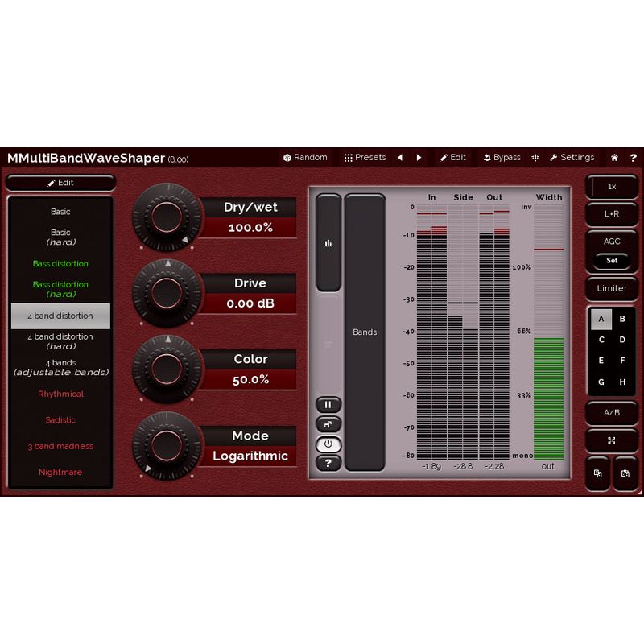
Task: Select the Rhythmical preset
Action: [x=60, y=394]
